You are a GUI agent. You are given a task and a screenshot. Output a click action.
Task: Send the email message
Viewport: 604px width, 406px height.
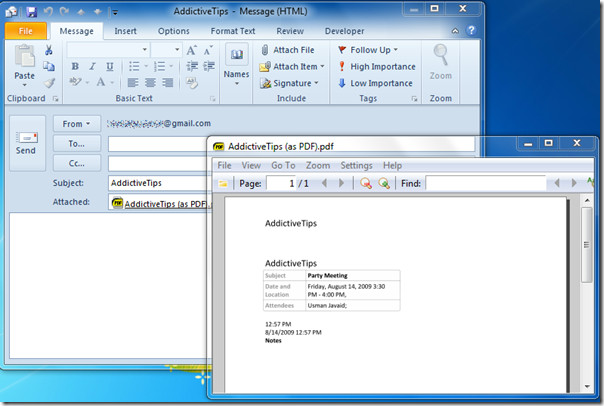pyautogui.click(x=26, y=143)
